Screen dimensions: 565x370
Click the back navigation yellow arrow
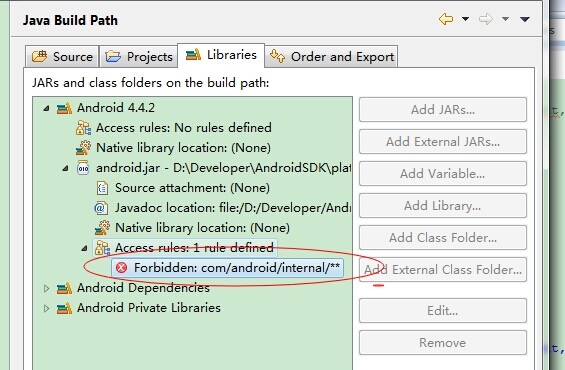click(446, 19)
